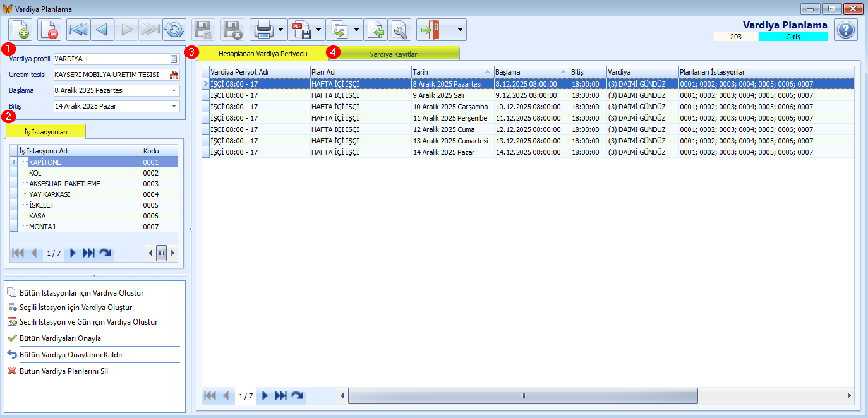
Task: Print with the printer icon
Action: pos(263,30)
